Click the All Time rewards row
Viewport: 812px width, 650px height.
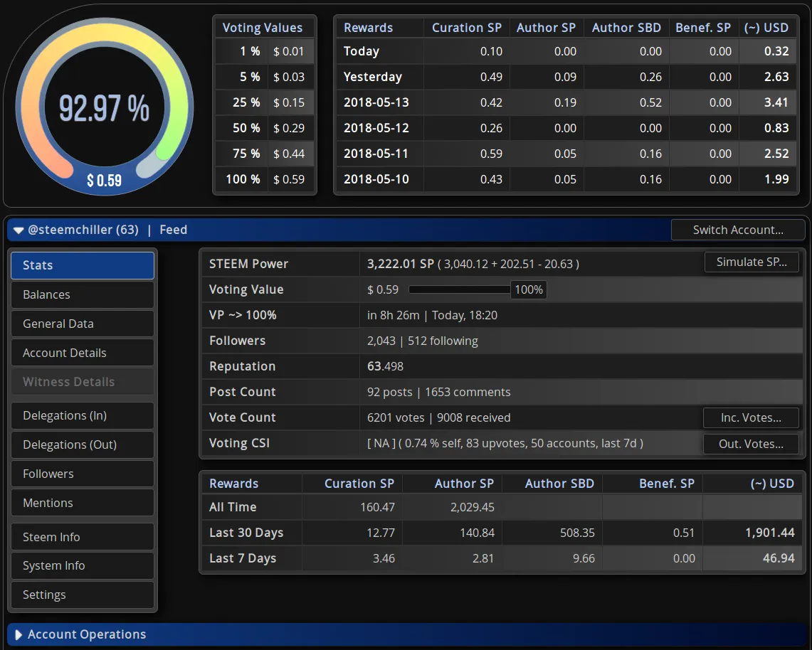501,507
